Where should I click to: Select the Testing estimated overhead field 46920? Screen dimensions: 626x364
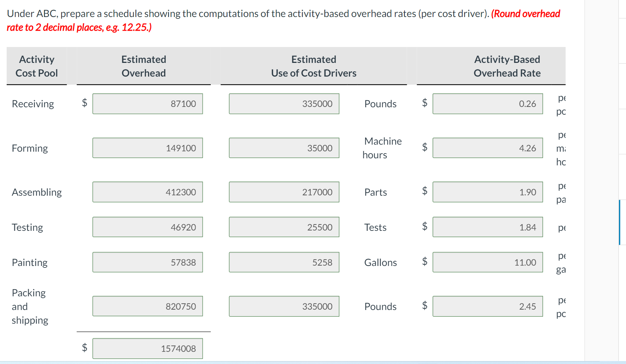point(147,227)
